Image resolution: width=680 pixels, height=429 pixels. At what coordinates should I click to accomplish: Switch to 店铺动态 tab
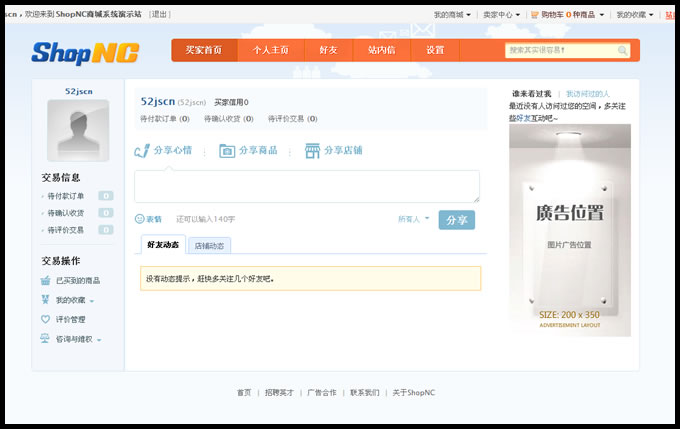point(209,246)
